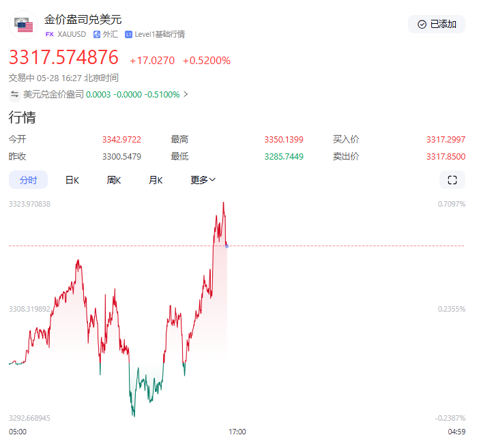Screen dimensions: 479x448
Task: Click the swap currency pair arrows icon
Action: (x=14, y=95)
